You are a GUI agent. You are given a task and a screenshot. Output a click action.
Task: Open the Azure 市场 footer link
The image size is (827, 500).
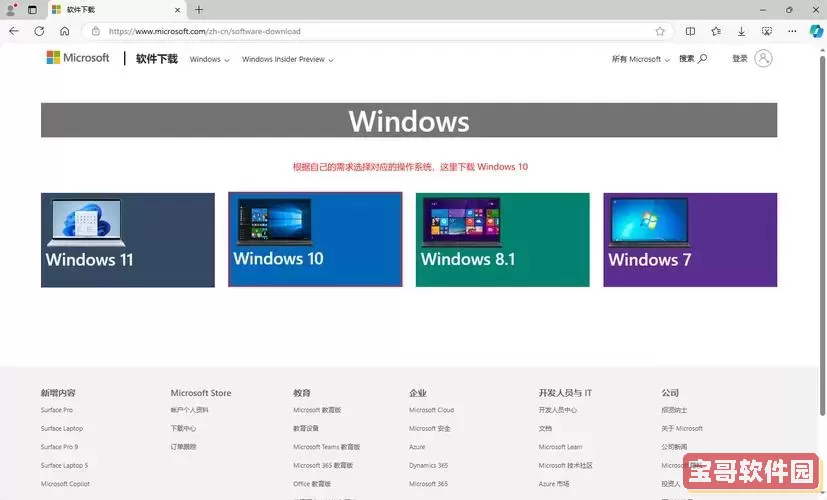(x=554, y=484)
